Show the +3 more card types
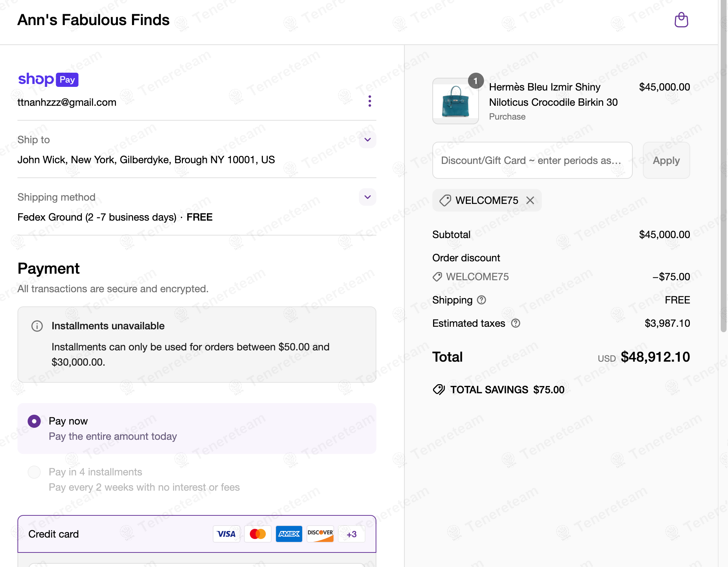The height and width of the screenshot is (567, 728). 351,534
